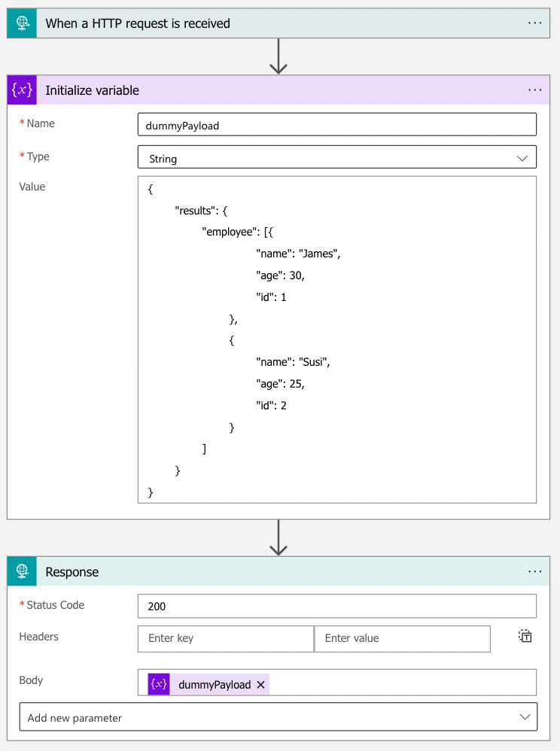Open the Response action ellipsis menu
This screenshot has width=560, height=751.
coord(535,571)
